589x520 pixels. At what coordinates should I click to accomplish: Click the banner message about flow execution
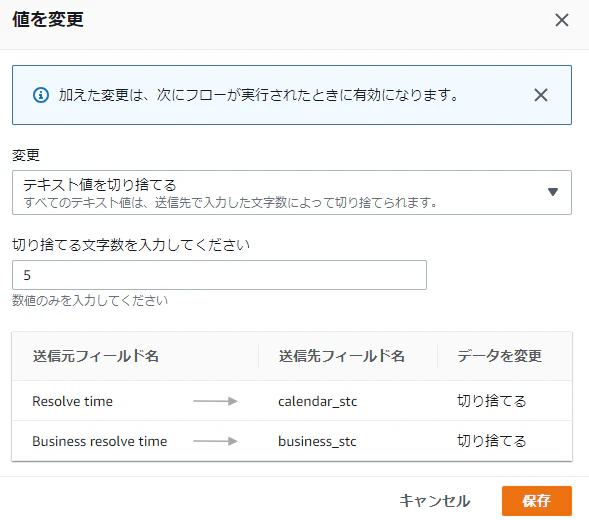(x=259, y=95)
